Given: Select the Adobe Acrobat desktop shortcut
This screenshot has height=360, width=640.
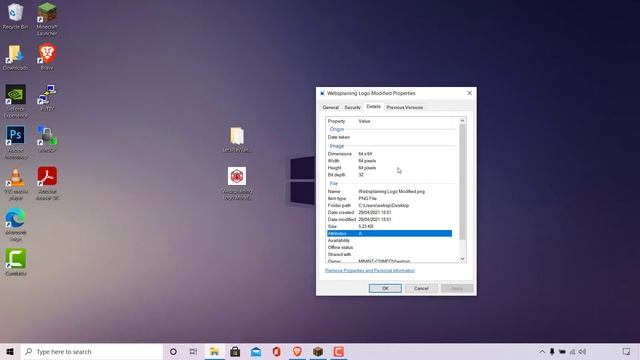Looking at the screenshot, I should pos(47,184).
